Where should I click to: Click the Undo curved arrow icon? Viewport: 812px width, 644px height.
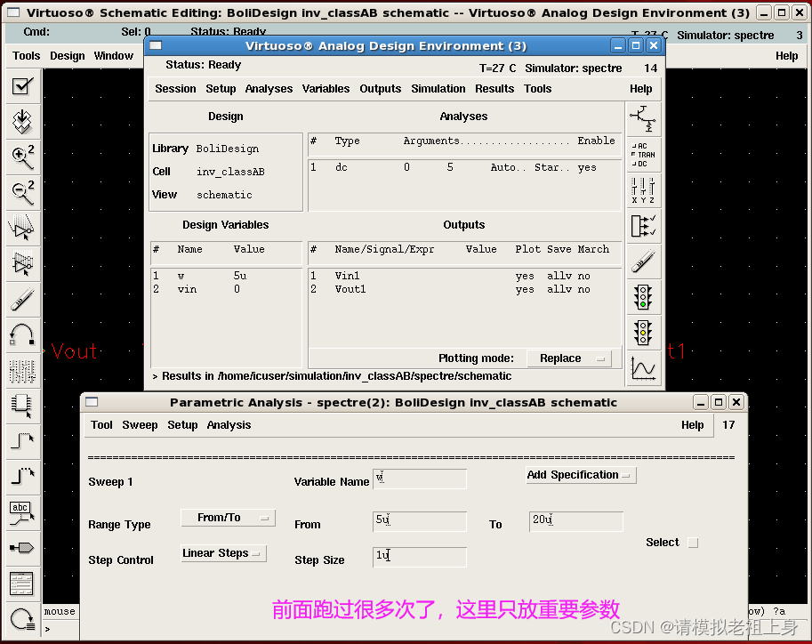[22, 334]
